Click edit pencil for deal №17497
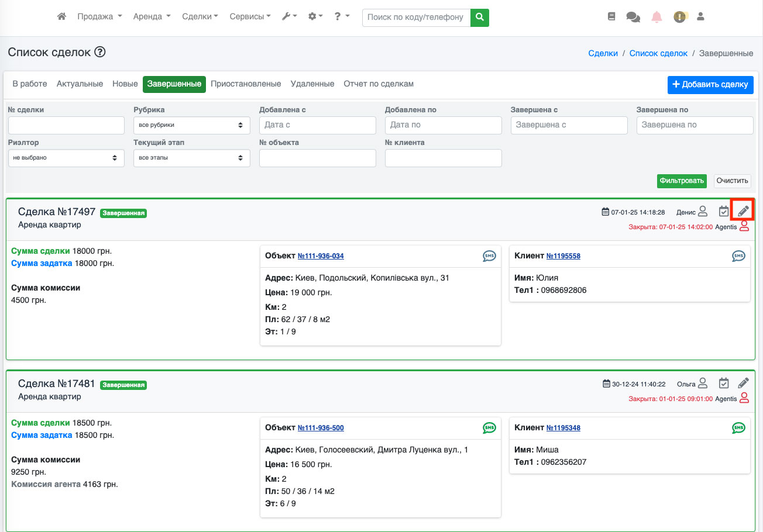Image resolution: width=763 pixels, height=532 pixels. tap(743, 211)
